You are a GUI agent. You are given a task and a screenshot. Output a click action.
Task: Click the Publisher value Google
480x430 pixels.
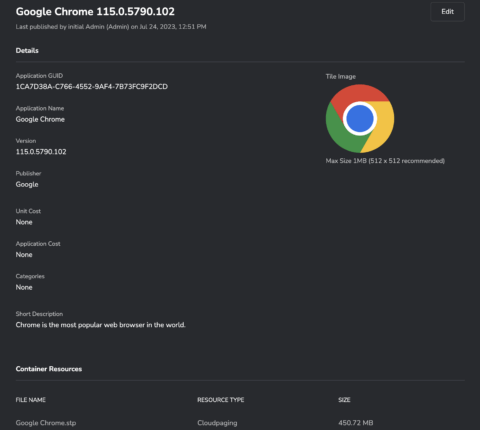(27, 184)
